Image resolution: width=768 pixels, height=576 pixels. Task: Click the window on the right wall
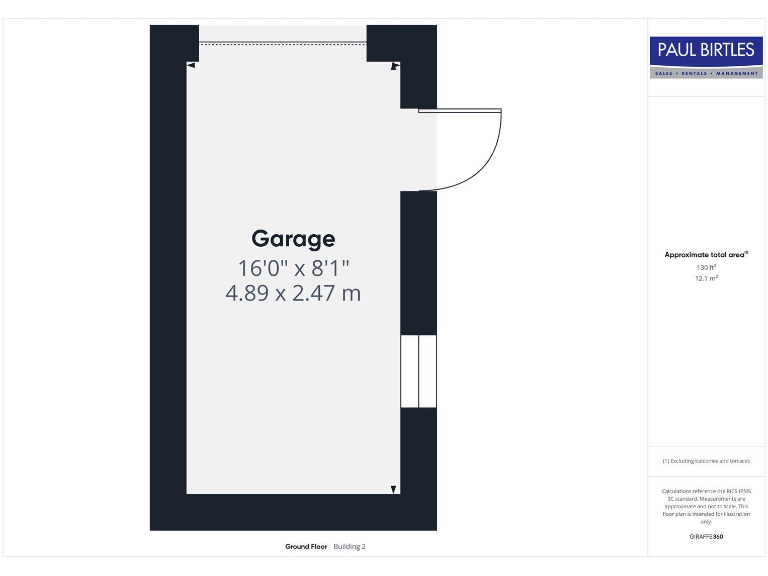point(418,371)
